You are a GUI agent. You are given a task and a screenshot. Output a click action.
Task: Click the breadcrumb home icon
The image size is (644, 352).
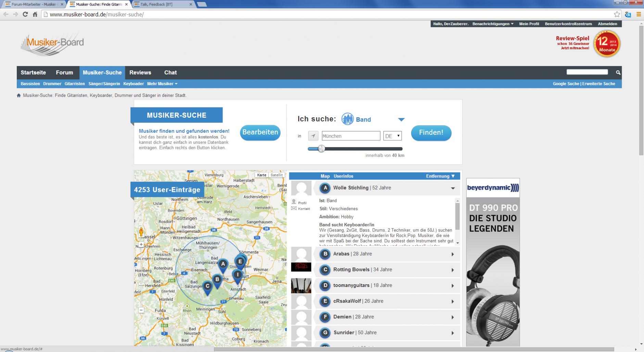[19, 95]
